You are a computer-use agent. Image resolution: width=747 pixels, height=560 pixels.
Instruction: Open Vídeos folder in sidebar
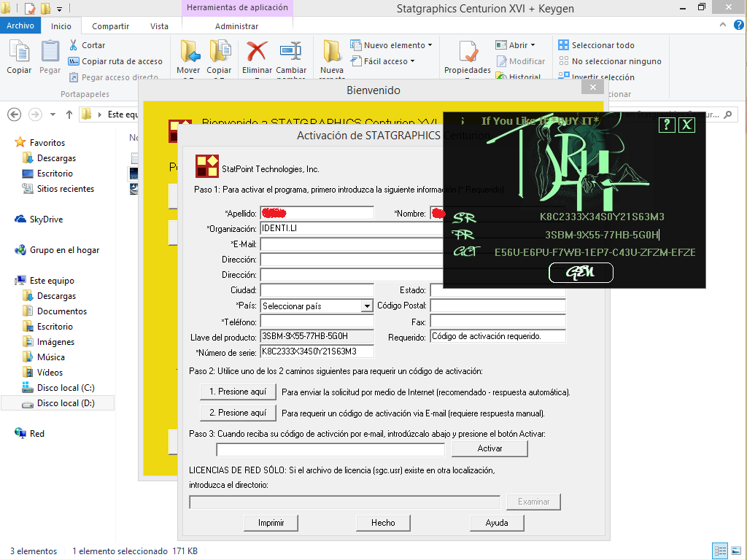point(43,373)
